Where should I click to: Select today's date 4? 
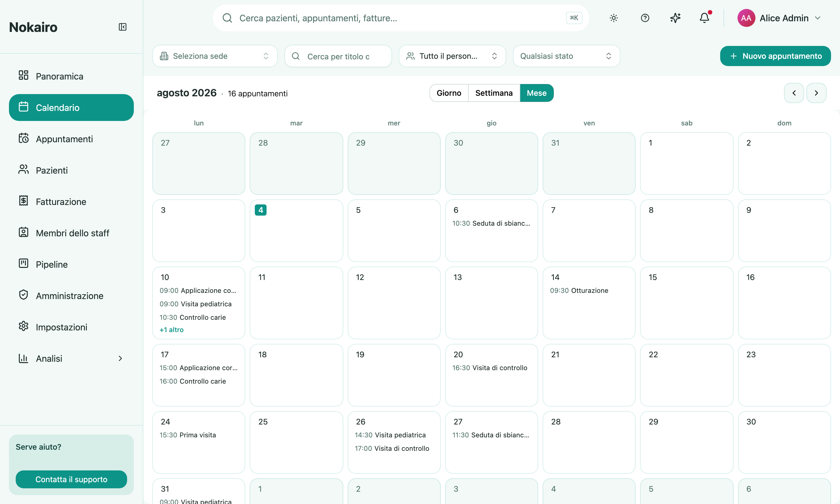coord(261,210)
